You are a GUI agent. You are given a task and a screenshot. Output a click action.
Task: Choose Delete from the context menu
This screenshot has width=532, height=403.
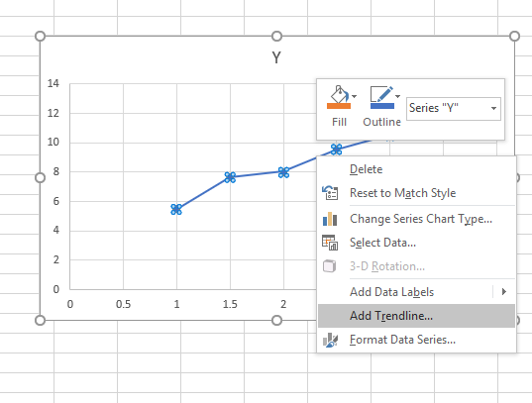(417, 169)
